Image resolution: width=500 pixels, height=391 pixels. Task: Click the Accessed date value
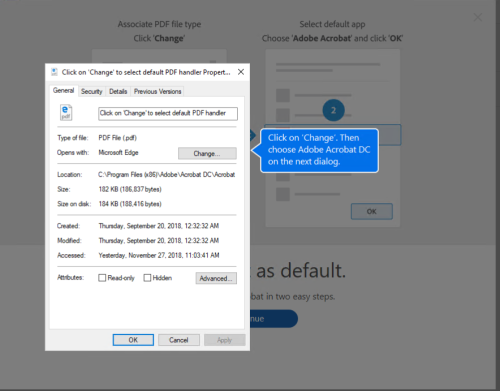click(159, 255)
